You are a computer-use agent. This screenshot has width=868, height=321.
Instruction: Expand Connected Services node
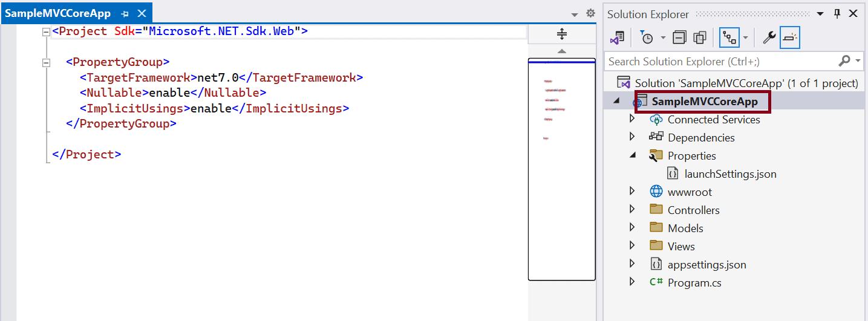[632, 119]
